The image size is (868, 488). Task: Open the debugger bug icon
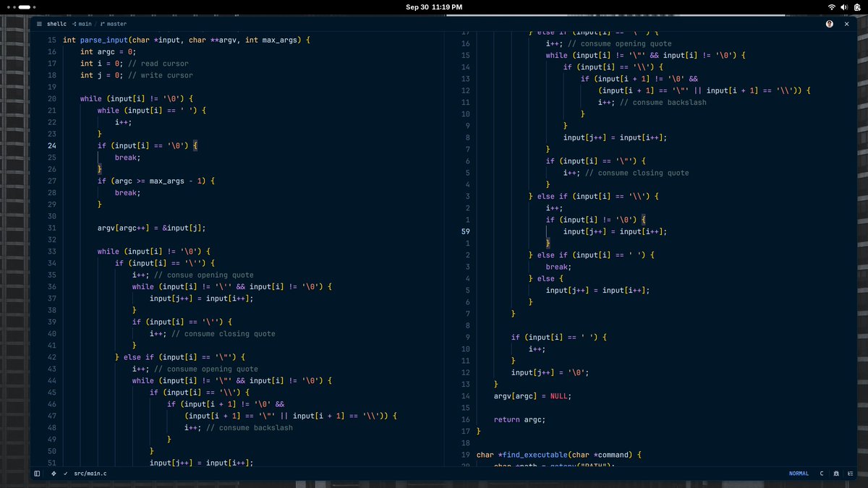[x=836, y=474]
